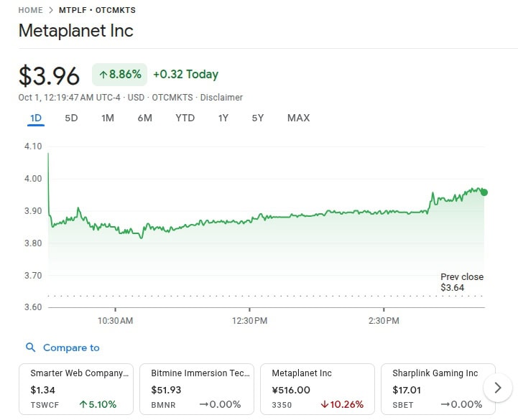Image resolution: width=518 pixels, height=420 pixels.
Task: Click the green endpoint dot on chart
Action: click(484, 192)
